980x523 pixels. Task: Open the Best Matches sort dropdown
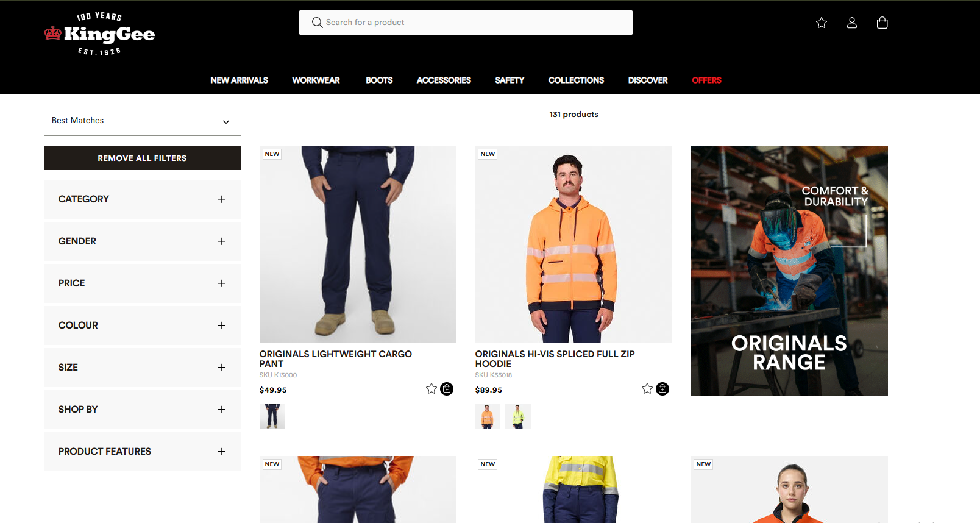point(143,121)
